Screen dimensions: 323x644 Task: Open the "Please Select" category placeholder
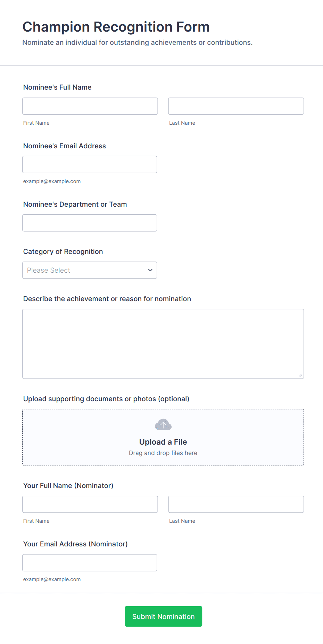tap(49, 270)
